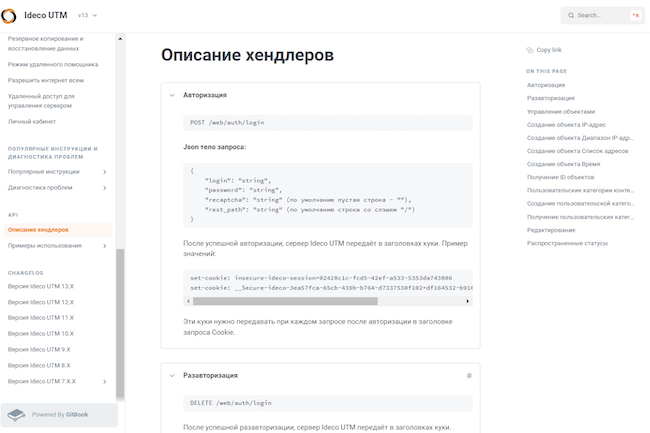
Task: Click the anchor hash icon beside Разавторизация
Action: [x=469, y=376]
